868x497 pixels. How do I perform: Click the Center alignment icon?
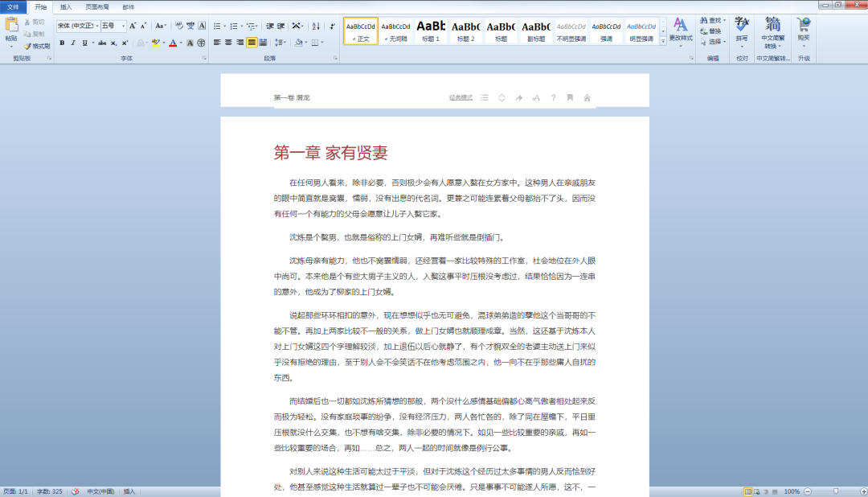pos(228,43)
